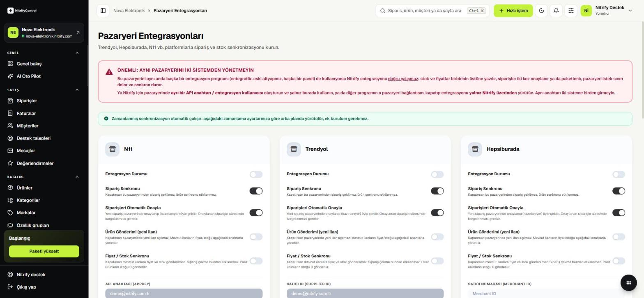Enable N11 Fiyat / Stok Senkronu toggle
644x298 pixels.
pos(256,261)
